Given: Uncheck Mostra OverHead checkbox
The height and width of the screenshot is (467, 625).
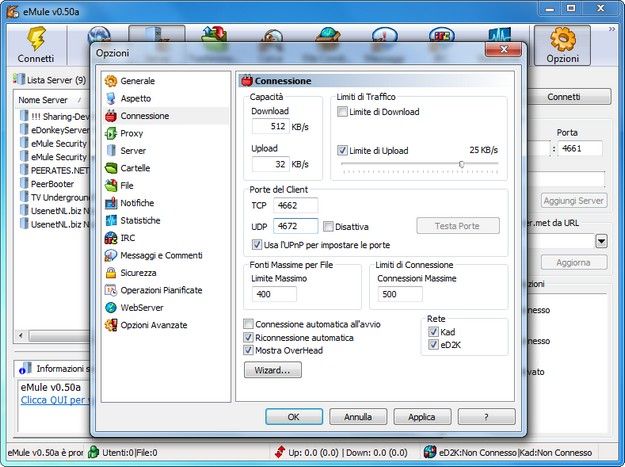Looking at the screenshot, I should pyautogui.click(x=248, y=350).
